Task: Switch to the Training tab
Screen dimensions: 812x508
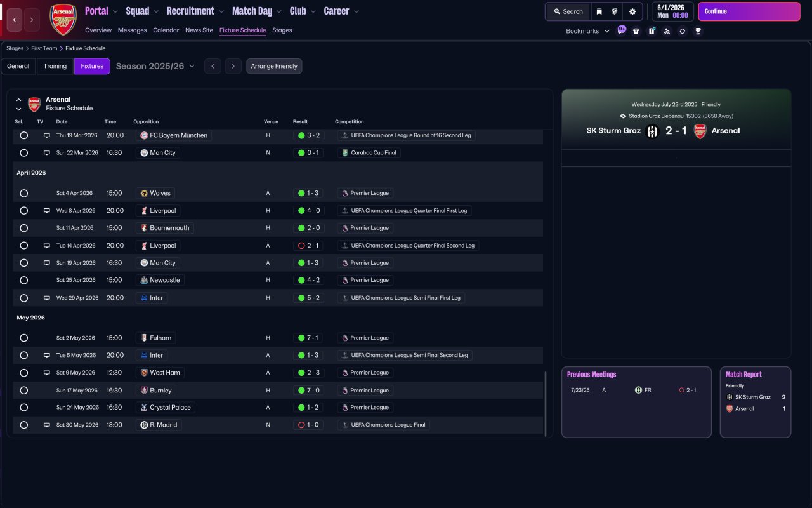Action: (55, 66)
